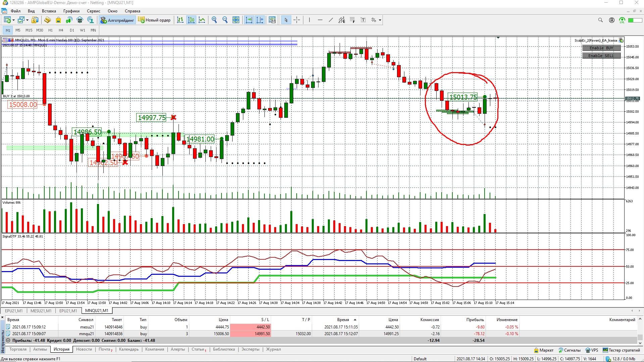Select the vertical line drawing tool
Screen dimensions: 644x362
[309, 20]
